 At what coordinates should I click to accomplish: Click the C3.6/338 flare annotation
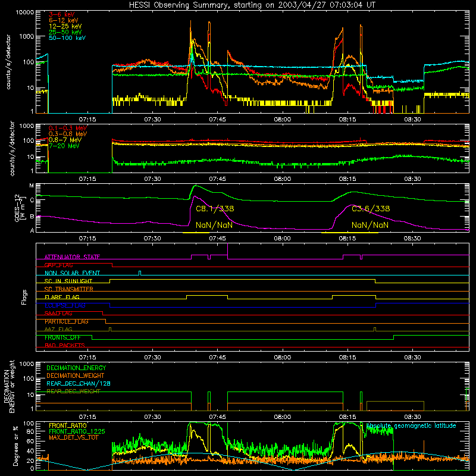click(x=371, y=209)
